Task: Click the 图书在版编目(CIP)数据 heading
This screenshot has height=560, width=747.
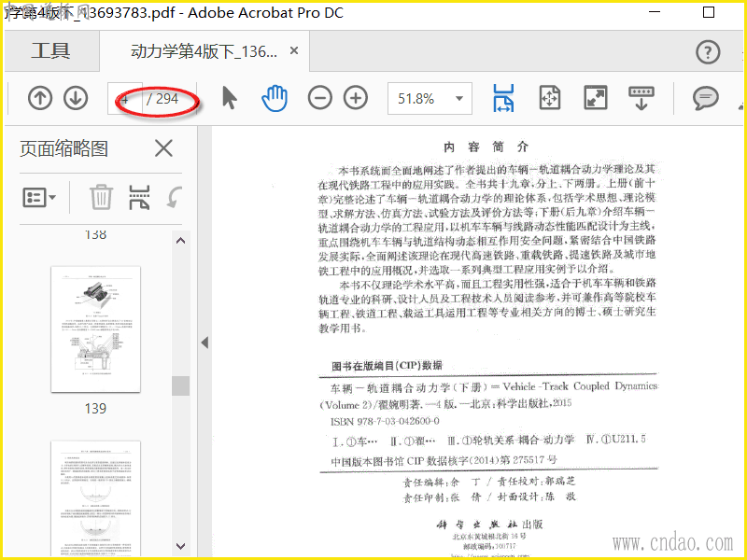Action: pos(387,366)
